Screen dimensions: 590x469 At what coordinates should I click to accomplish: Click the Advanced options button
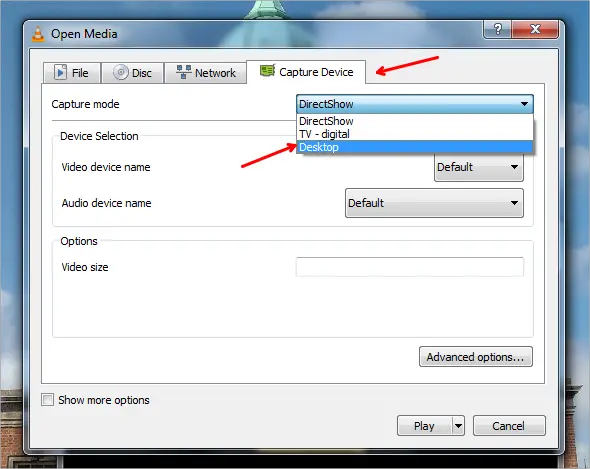pos(476,357)
